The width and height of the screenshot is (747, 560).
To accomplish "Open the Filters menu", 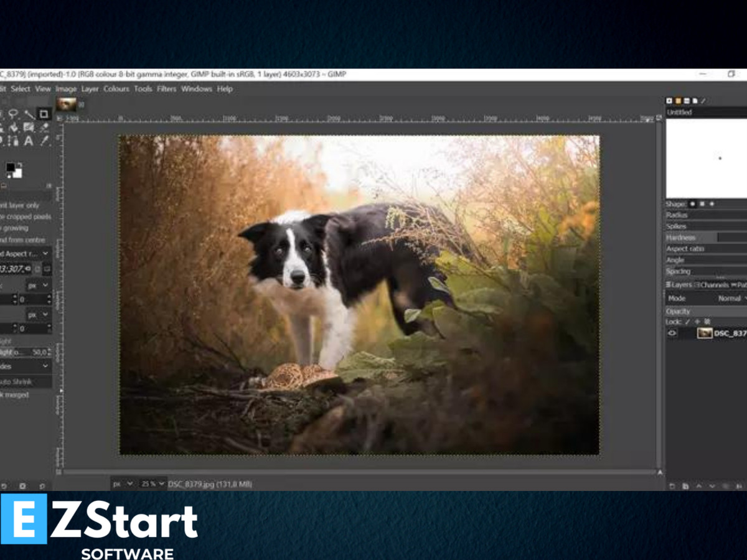I will coord(166,89).
